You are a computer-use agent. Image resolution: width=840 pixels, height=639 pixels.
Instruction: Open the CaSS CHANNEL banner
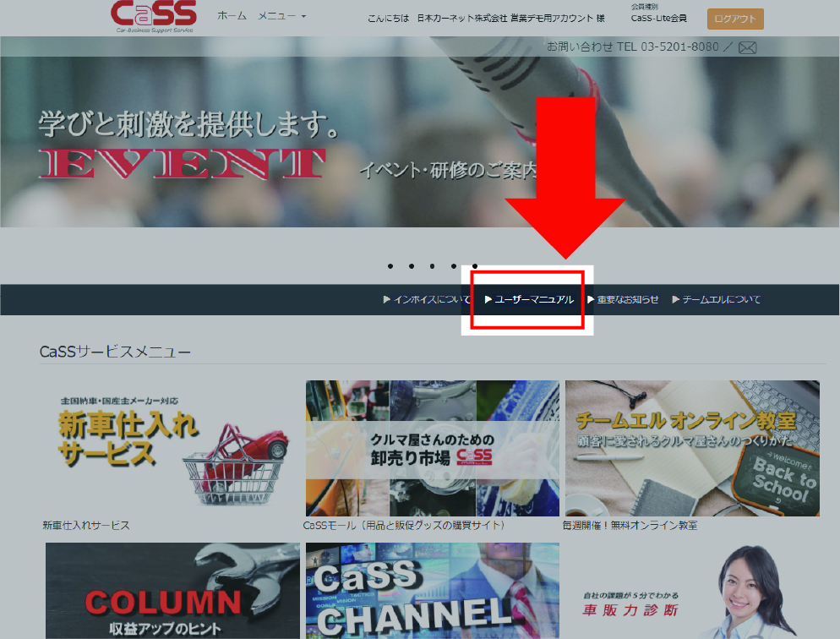point(433,591)
